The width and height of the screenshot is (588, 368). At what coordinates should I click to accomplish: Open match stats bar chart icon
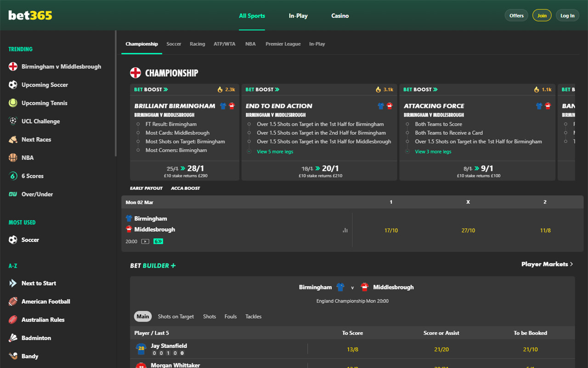tap(345, 230)
